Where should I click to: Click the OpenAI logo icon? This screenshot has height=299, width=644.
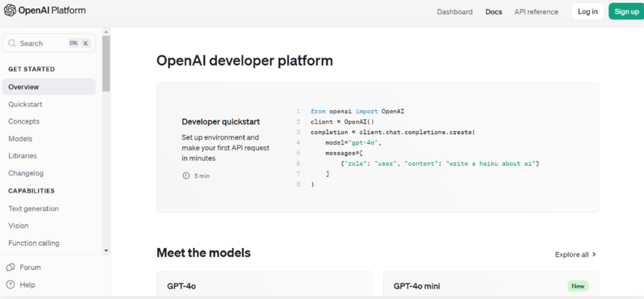click(x=10, y=10)
